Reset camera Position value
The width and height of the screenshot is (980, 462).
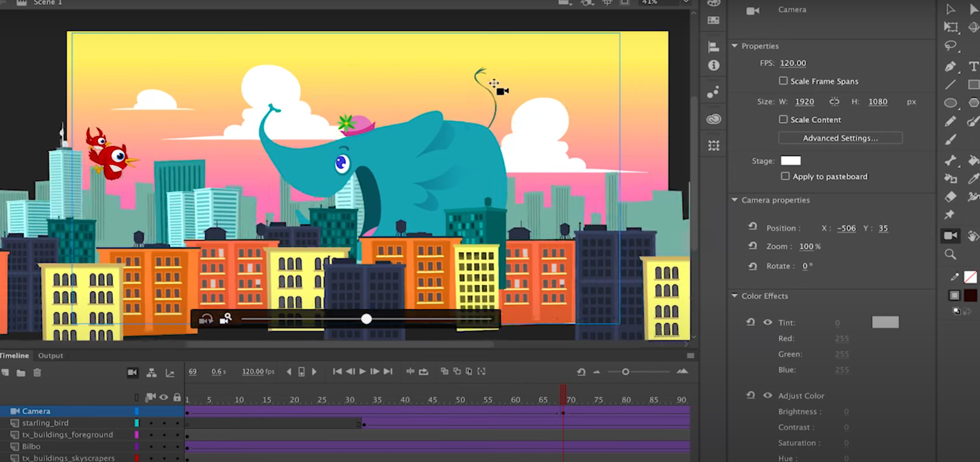pos(753,226)
